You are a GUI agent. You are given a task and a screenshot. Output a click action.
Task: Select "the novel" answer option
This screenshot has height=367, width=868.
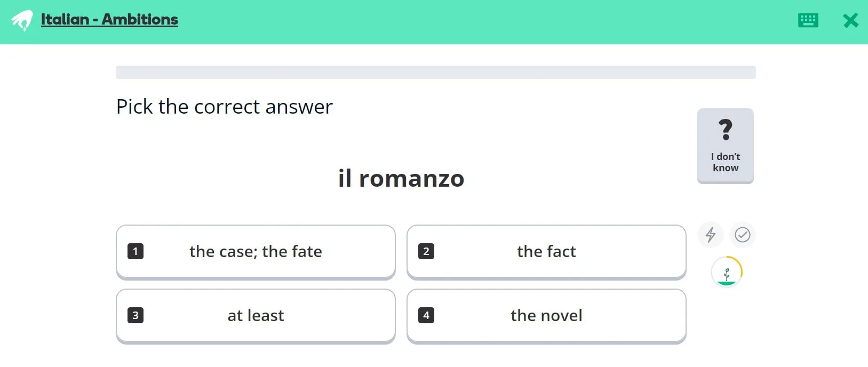[546, 316]
